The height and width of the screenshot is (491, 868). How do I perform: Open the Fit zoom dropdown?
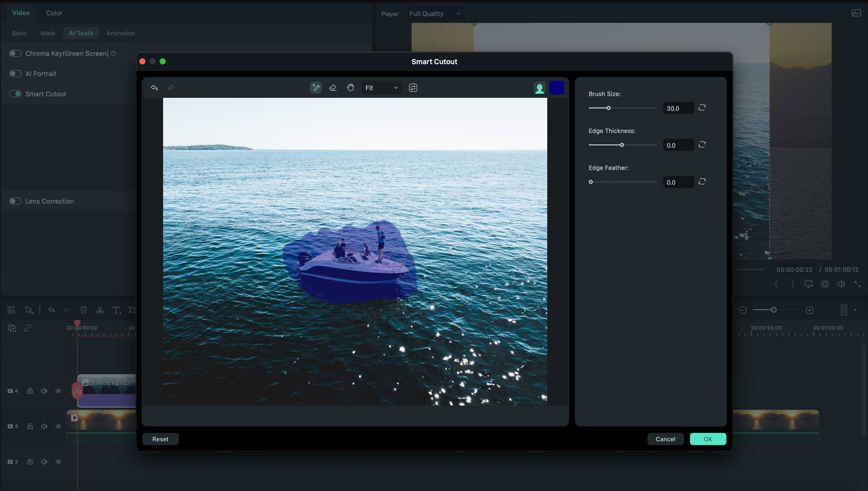coord(381,88)
